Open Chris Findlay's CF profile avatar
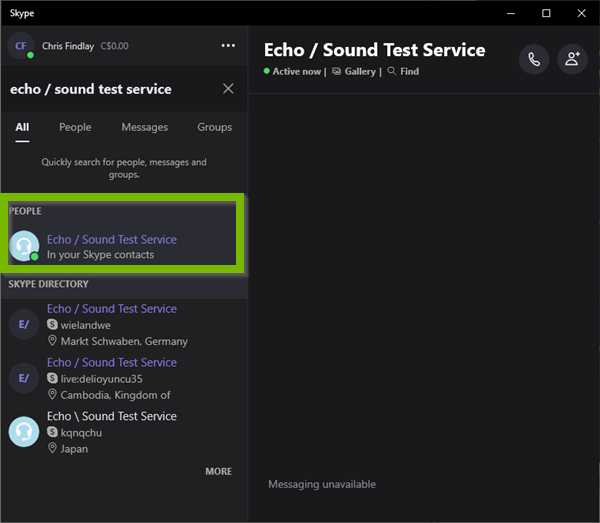The image size is (600, 523). point(21,46)
